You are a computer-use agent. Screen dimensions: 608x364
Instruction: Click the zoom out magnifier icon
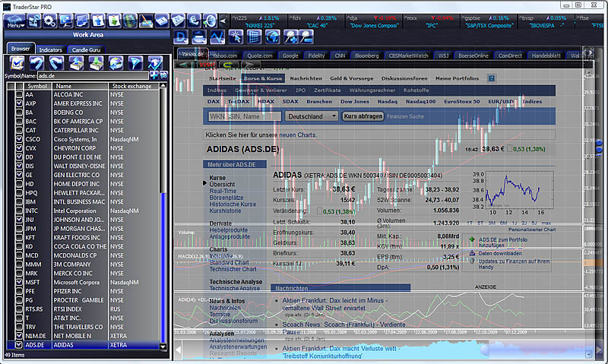306,37
